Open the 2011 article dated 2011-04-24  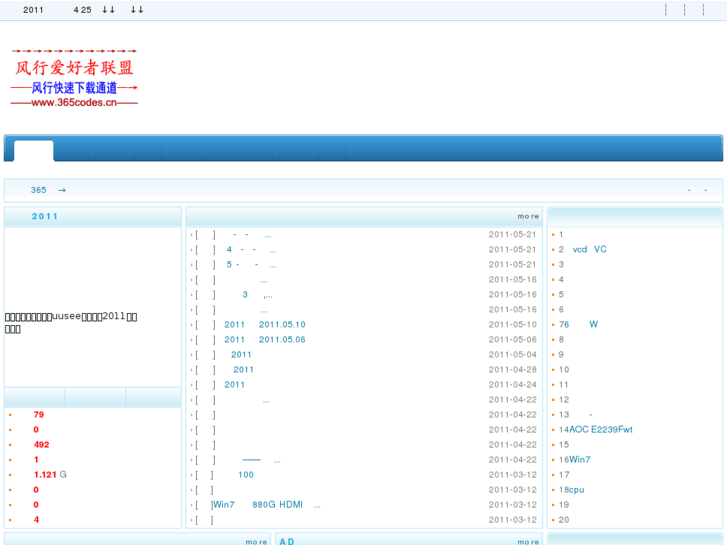pyautogui.click(x=235, y=385)
